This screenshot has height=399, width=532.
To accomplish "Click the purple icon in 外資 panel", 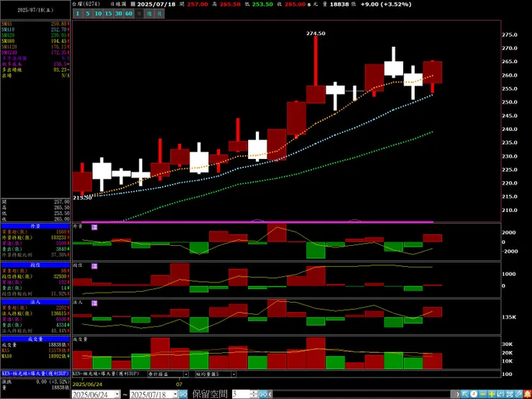I will tap(95, 227).
